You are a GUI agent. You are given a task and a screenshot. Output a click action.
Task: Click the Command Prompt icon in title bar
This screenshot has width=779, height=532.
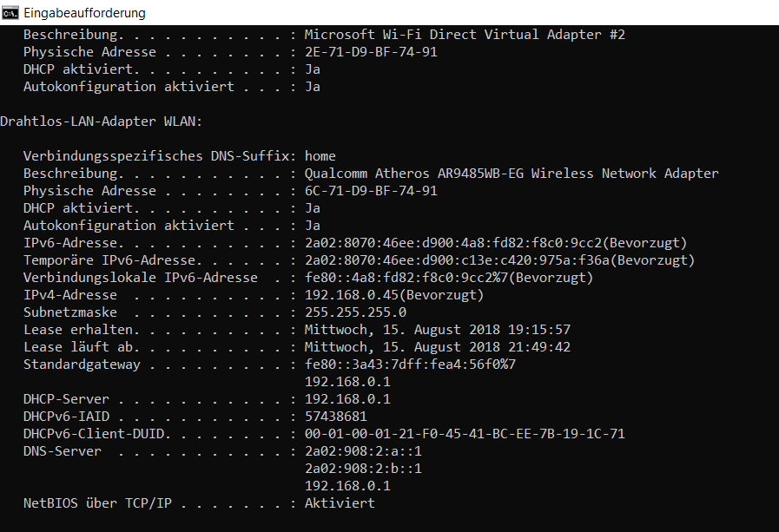click(x=12, y=13)
